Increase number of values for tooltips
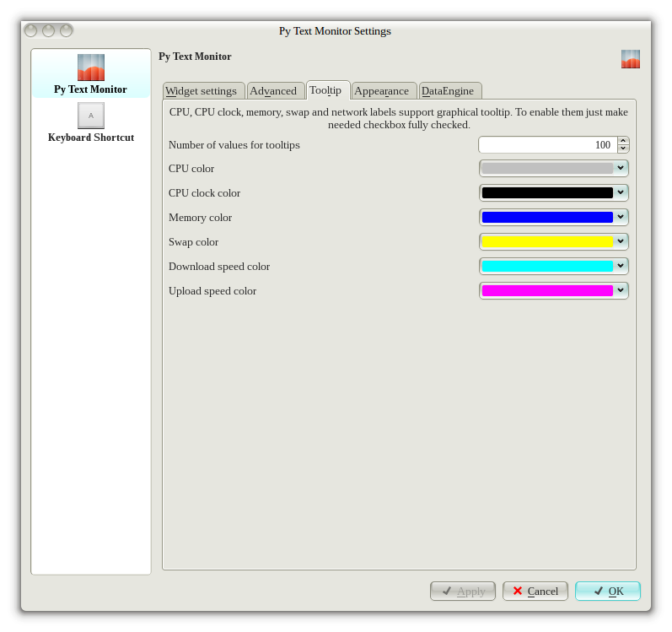 coord(623,141)
